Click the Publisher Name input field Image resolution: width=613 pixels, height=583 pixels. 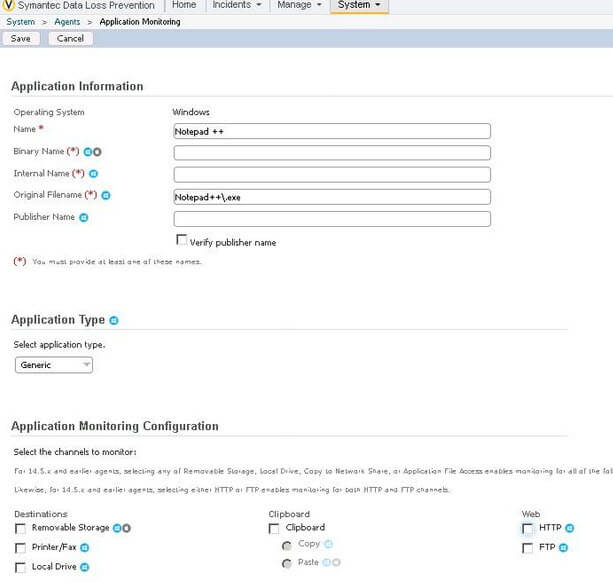[x=332, y=219]
